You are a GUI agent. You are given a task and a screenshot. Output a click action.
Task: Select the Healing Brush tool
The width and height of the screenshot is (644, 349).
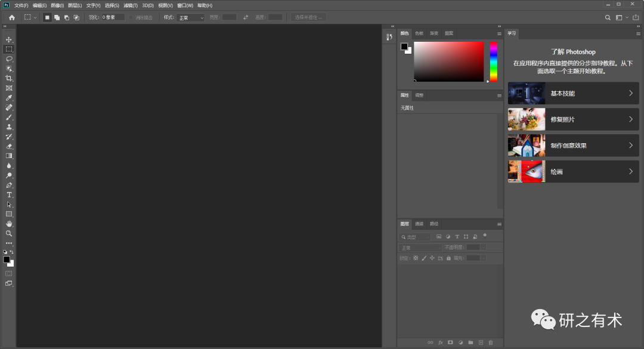(8, 107)
